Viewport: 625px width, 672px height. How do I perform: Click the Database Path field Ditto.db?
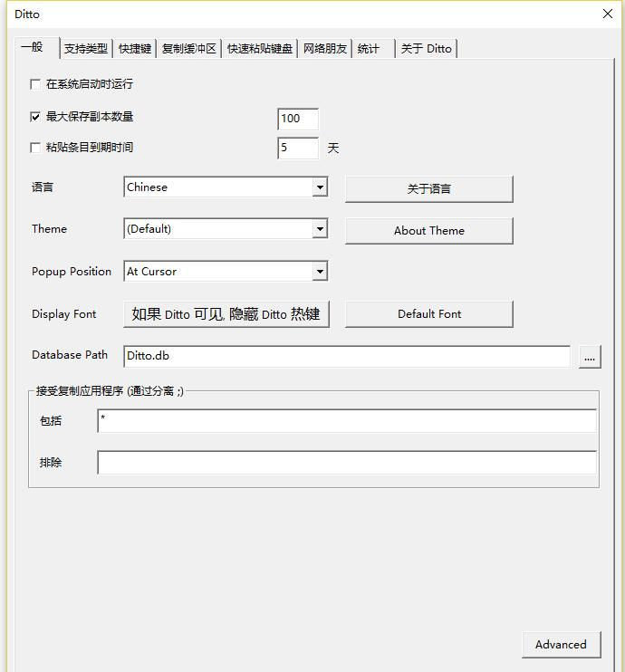[347, 356]
